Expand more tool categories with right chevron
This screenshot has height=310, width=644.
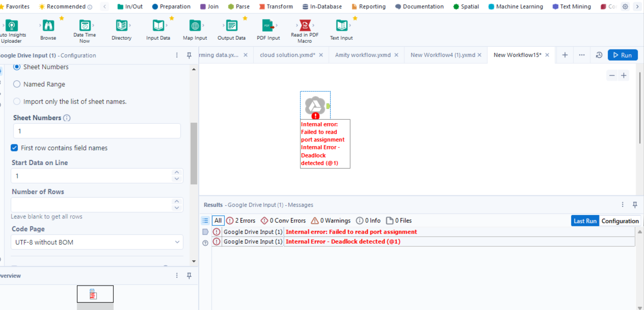[638, 6]
